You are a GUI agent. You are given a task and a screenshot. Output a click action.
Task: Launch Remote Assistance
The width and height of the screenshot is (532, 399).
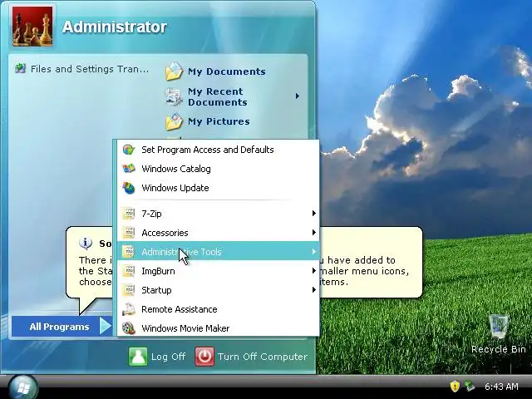(180, 309)
